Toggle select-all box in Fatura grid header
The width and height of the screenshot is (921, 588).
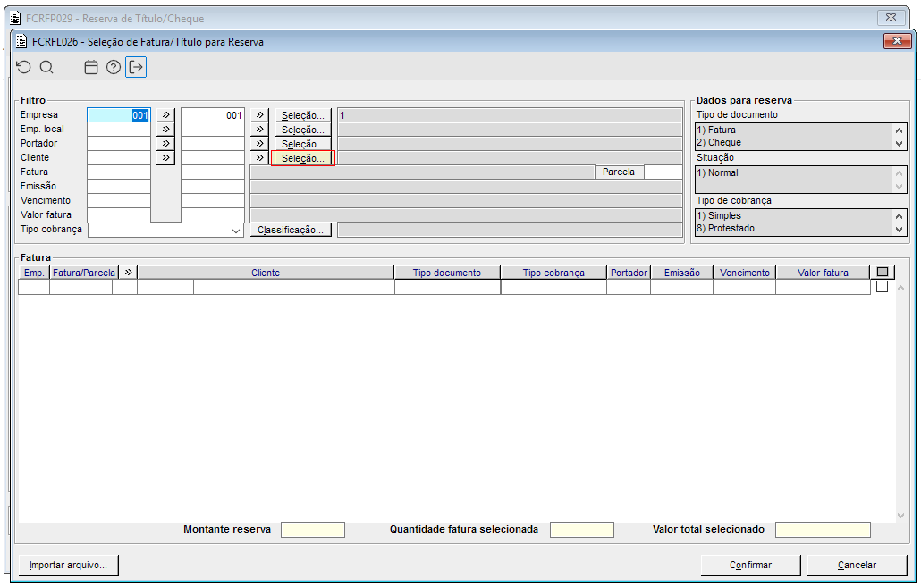point(883,272)
